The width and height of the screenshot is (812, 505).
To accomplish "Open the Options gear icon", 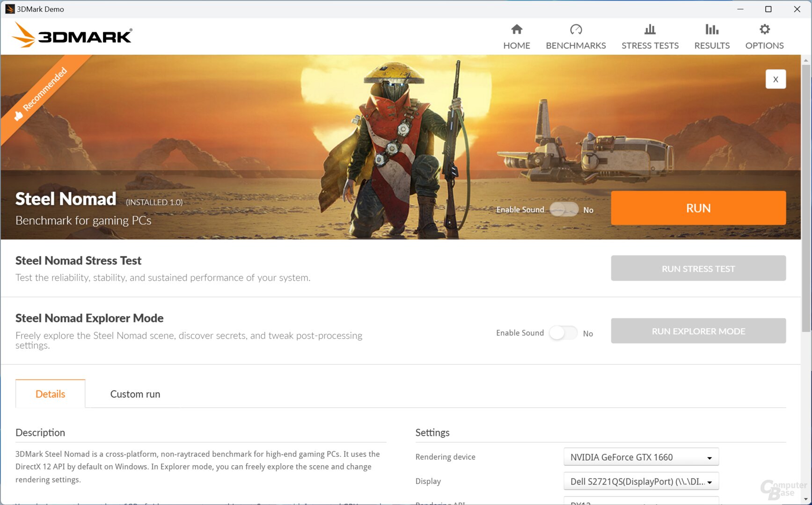I will tap(764, 29).
